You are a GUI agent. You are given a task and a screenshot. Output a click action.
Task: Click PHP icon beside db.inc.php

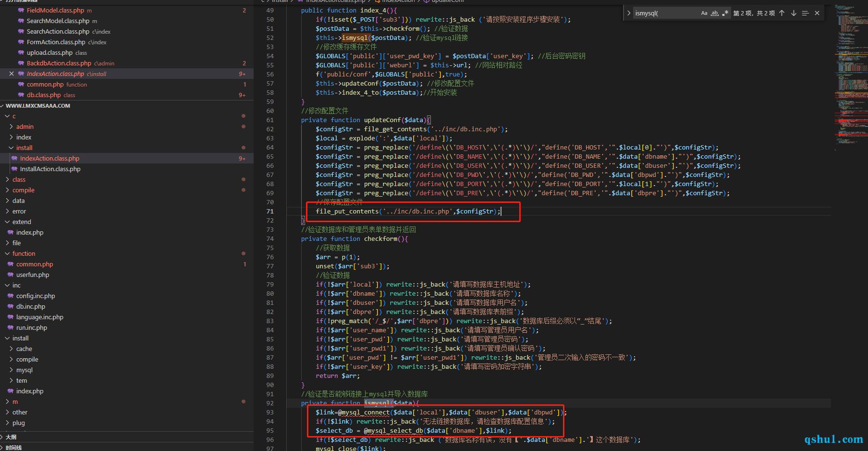pyautogui.click(x=11, y=306)
